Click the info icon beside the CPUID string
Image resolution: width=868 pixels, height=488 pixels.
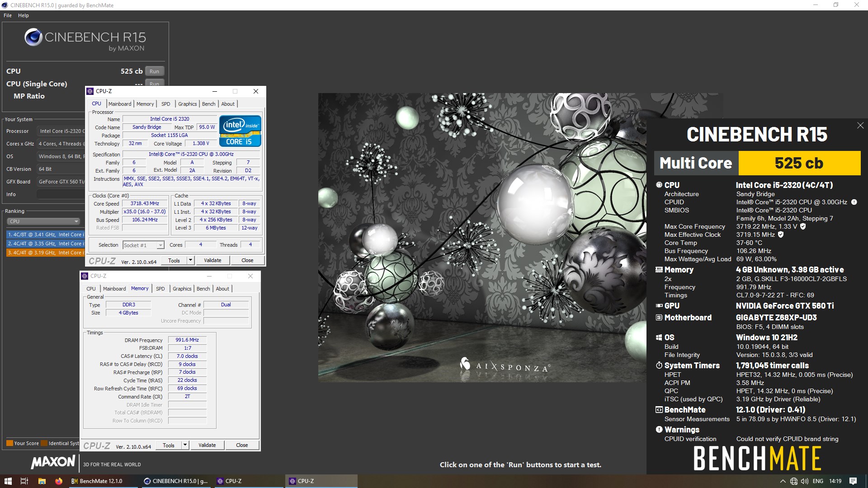pyautogui.click(x=854, y=202)
